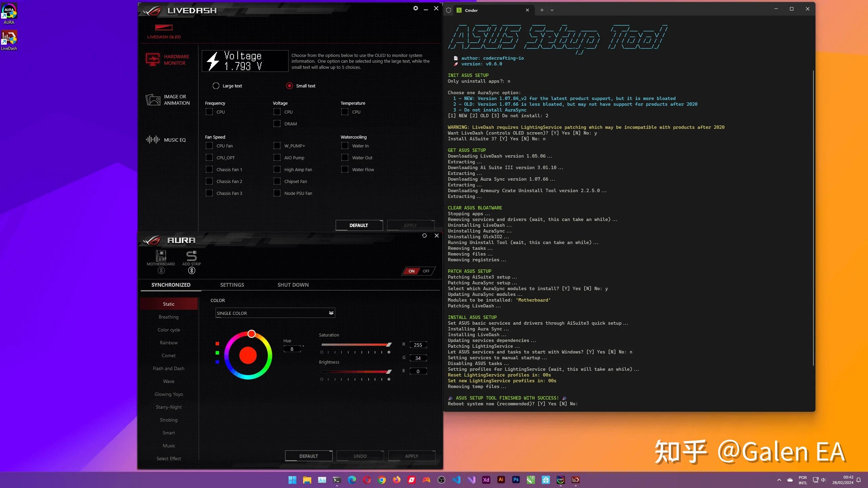Click the G value input field

tap(418, 358)
